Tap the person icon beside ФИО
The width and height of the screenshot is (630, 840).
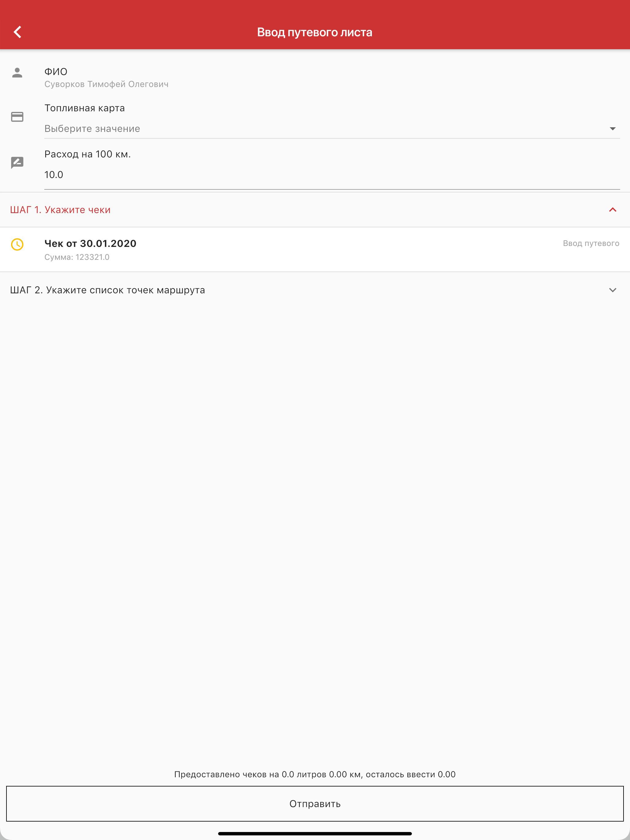17,73
